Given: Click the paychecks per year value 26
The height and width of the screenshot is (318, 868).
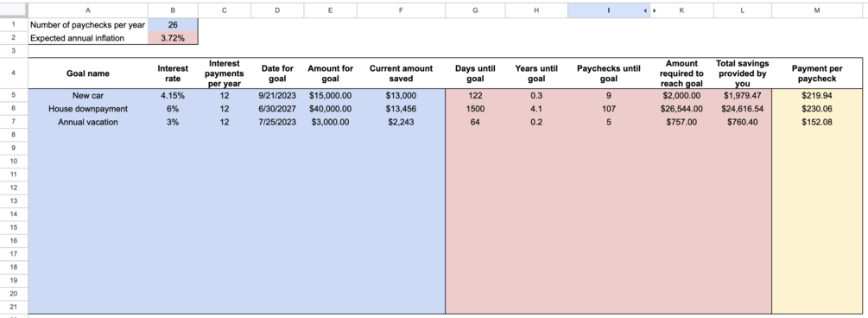Looking at the screenshot, I should point(173,25).
